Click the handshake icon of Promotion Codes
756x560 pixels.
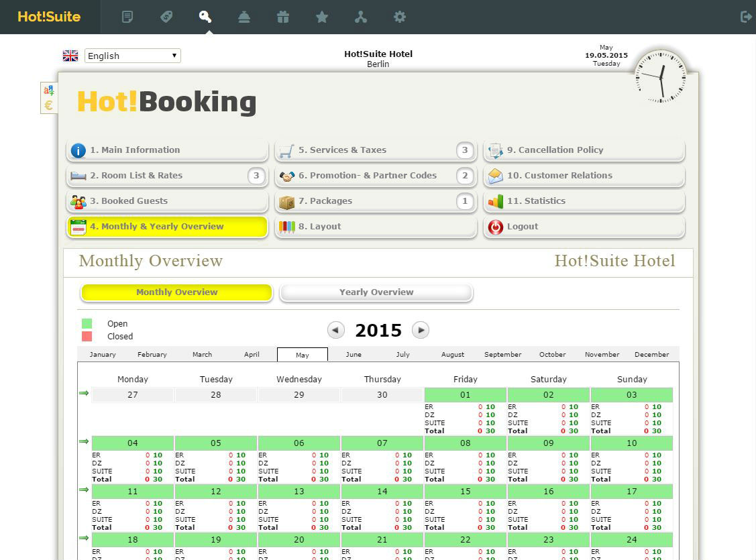tap(287, 176)
